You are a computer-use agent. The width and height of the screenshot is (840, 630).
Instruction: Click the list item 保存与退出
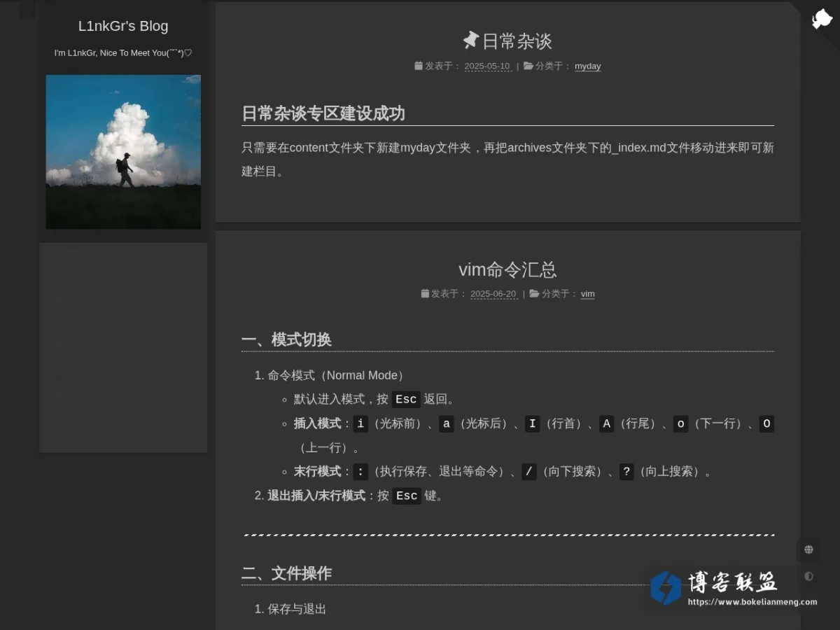tap(297, 609)
